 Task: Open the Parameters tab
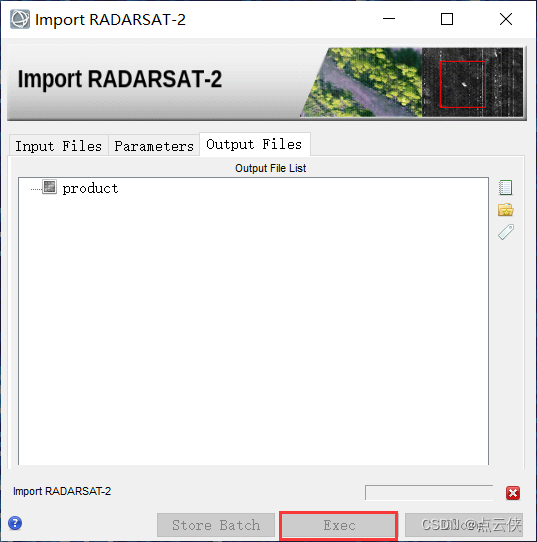pos(154,146)
